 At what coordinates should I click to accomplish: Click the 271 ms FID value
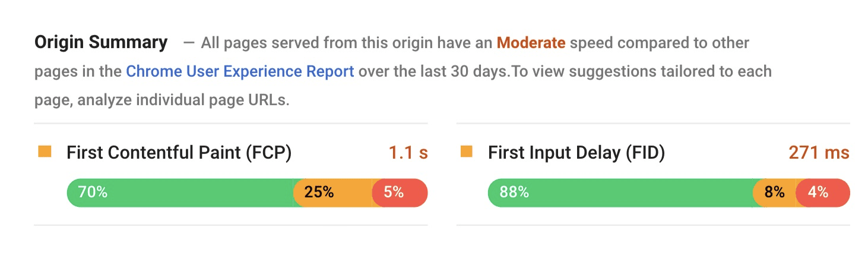click(819, 153)
